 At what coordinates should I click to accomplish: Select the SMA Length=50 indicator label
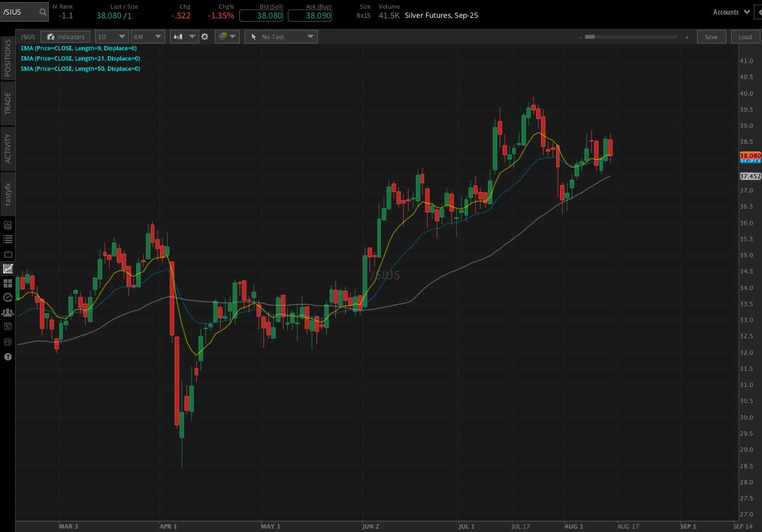(80, 69)
